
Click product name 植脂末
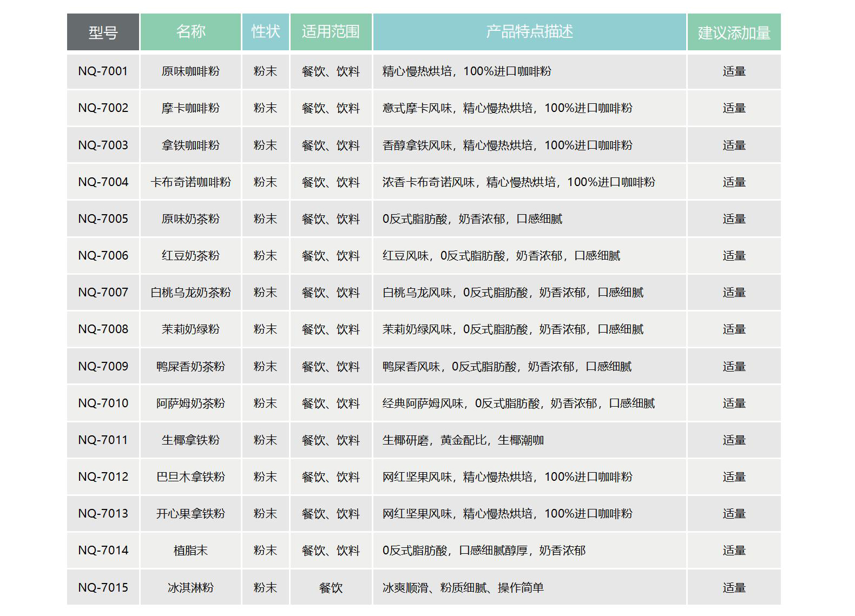(190, 550)
